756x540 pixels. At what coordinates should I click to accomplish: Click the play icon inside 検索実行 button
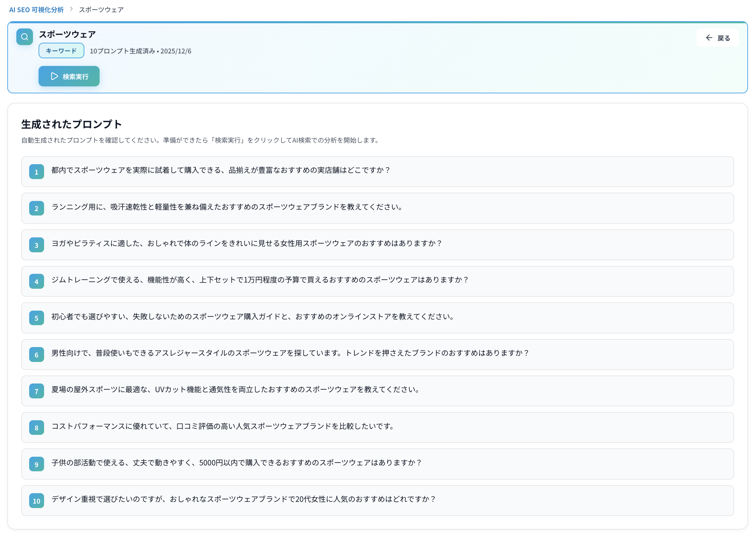click(54, 76)
